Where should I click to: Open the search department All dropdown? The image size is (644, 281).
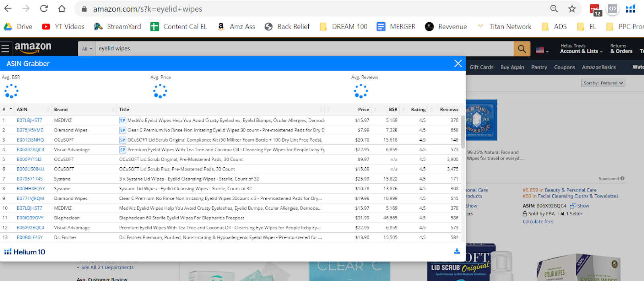(87, 49)
